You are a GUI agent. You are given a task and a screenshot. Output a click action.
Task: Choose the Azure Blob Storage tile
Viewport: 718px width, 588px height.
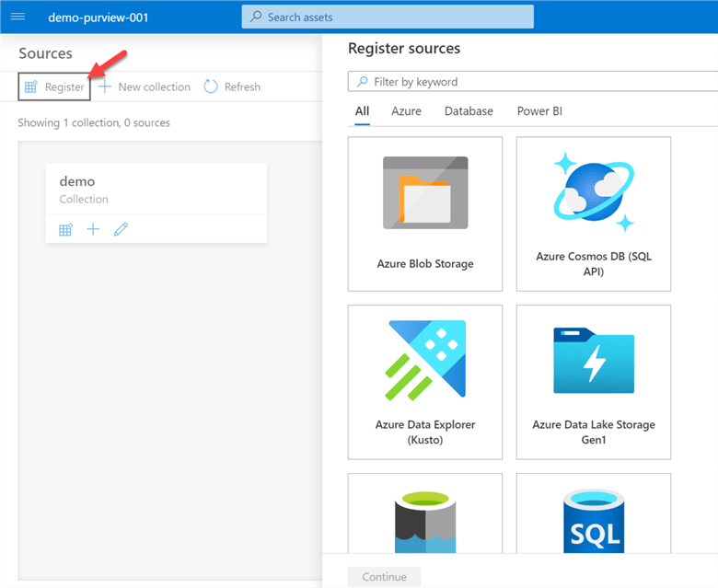point(425,213)
